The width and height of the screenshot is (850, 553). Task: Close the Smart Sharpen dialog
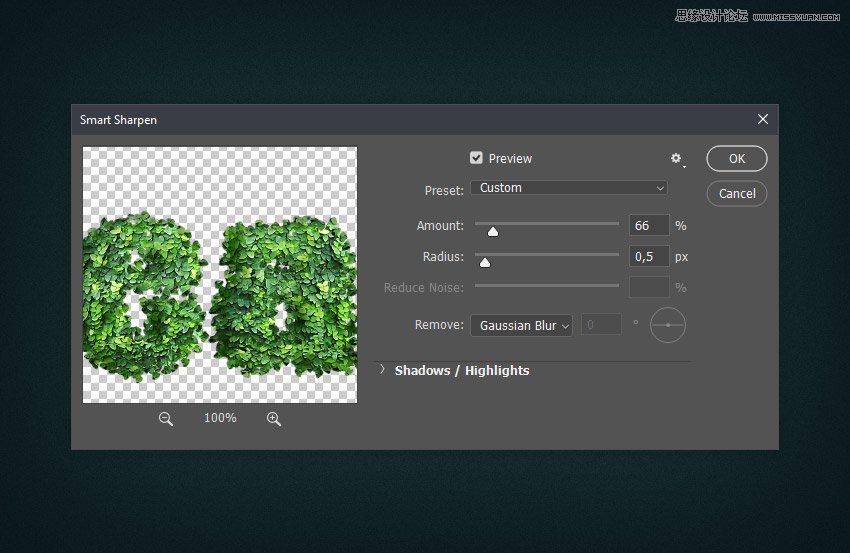point(763,119)
